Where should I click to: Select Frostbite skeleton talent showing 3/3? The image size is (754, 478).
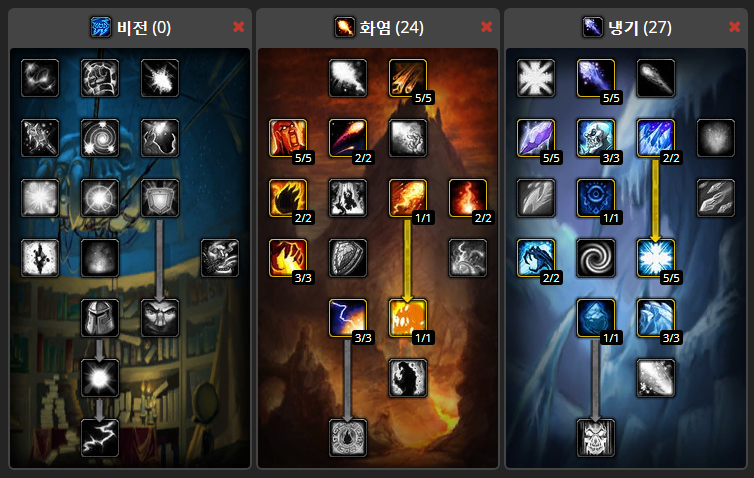click(596, 138)
